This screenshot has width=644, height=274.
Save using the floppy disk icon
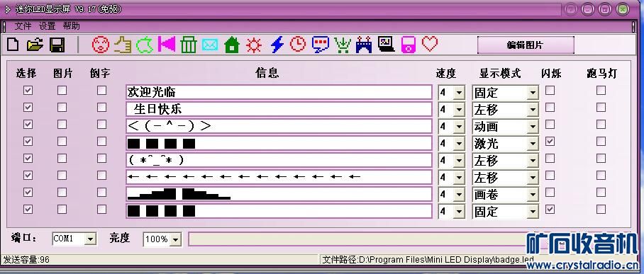pyautogui.click(x=57, y=45)
